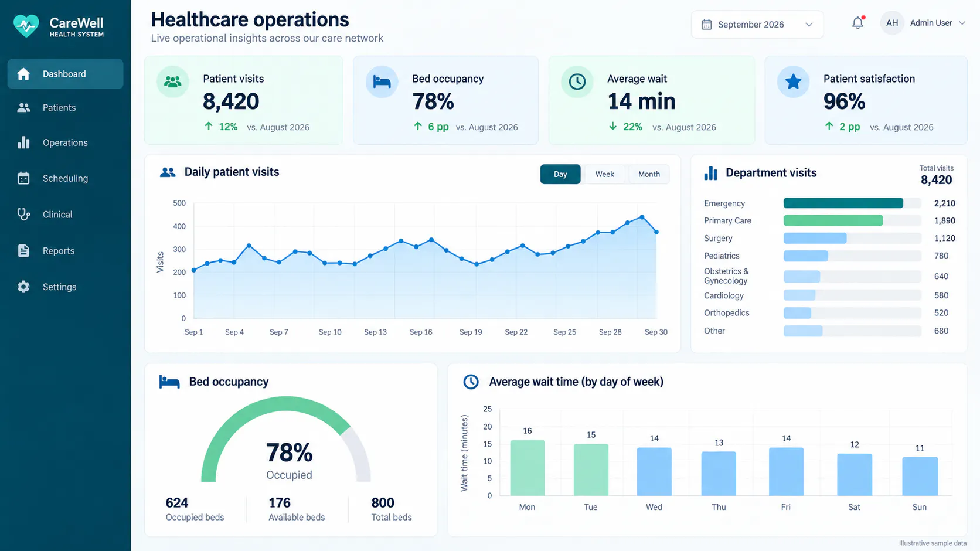Click the bed icon in Bed occupancy card
Screen dimensions: 980x551
click(x=382, y=81)
